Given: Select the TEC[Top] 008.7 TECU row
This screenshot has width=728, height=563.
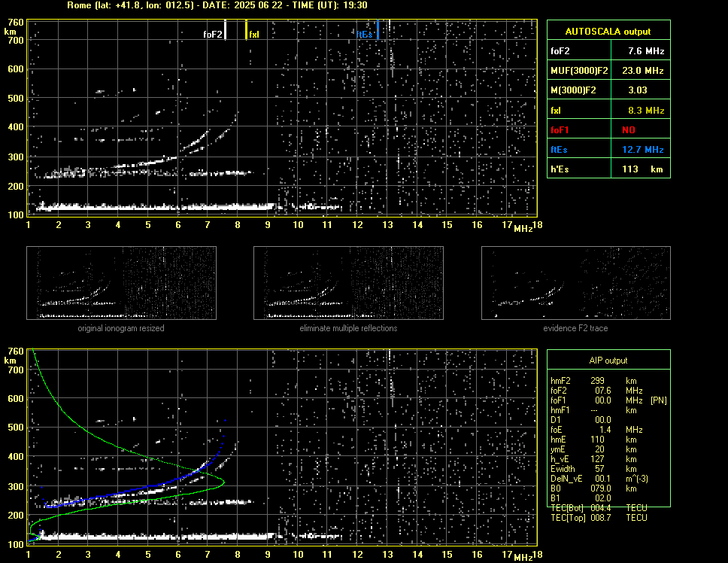Looking at the screenshot, I should (x=599, y=518).
